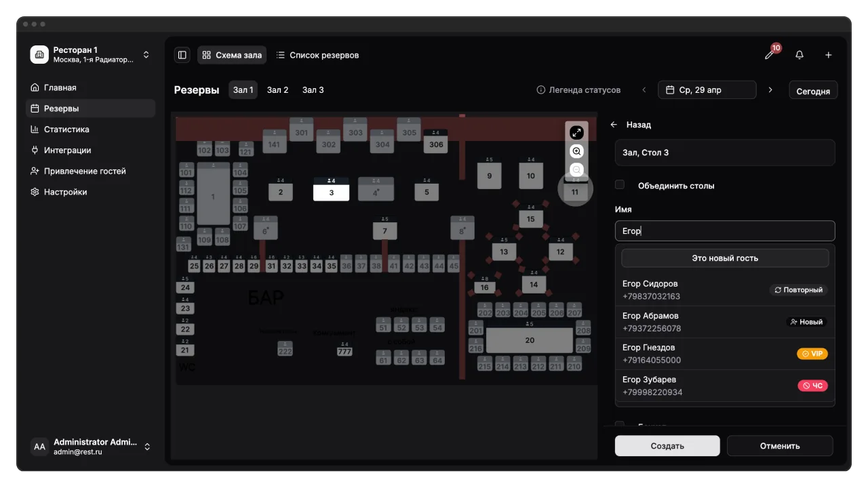Switch to the Зал 2 tab

tap(277, 90)
